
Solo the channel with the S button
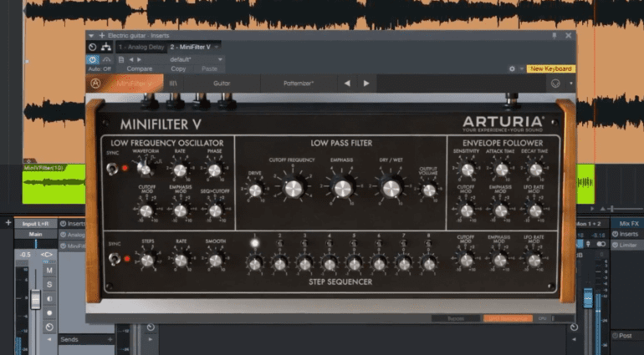49,284
